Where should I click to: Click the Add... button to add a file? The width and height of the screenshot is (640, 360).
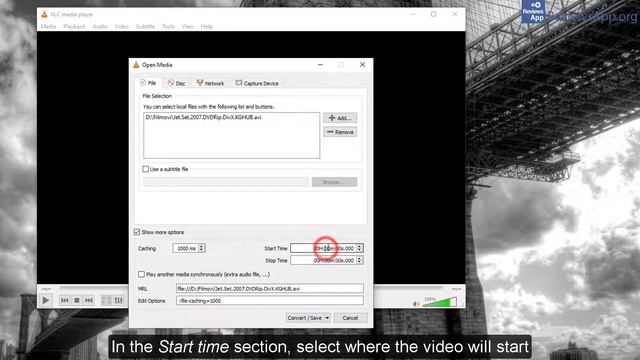(x=340, y=118)
